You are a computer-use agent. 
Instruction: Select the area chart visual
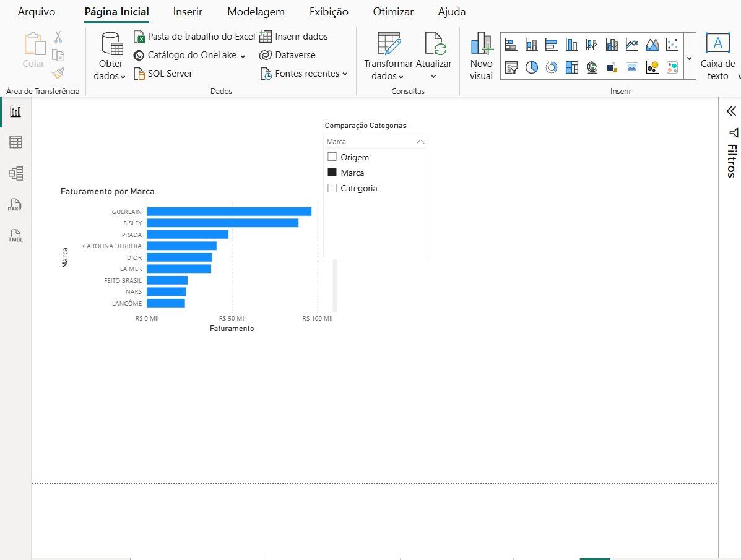click(x=652, y=45)
